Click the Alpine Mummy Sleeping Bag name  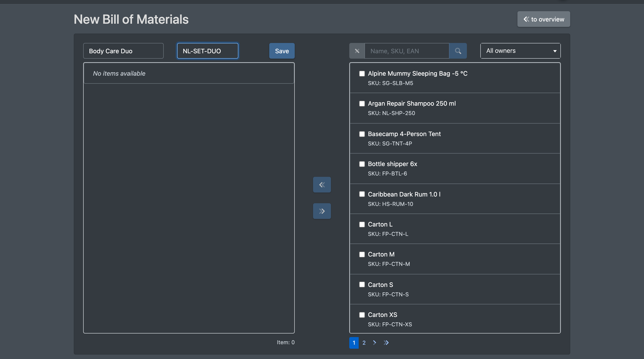pyautogui.click(x=418, y=73)
